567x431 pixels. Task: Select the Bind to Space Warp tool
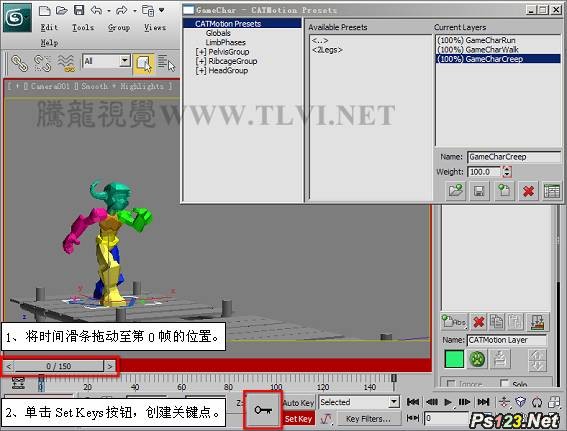coord(66,63)
